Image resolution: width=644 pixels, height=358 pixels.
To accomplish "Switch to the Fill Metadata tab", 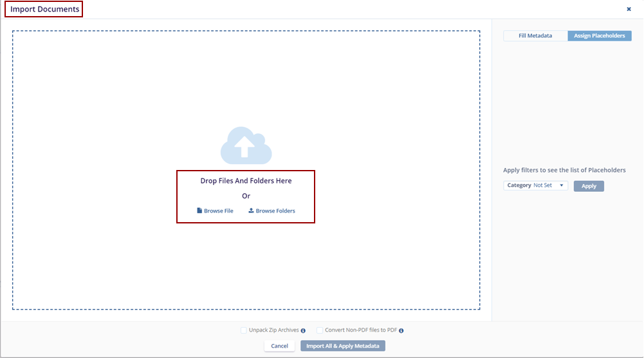I will coord(535,36).
